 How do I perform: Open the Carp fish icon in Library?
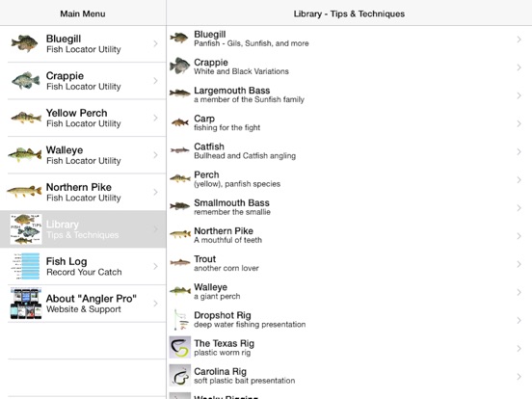[x=180, y=122]
